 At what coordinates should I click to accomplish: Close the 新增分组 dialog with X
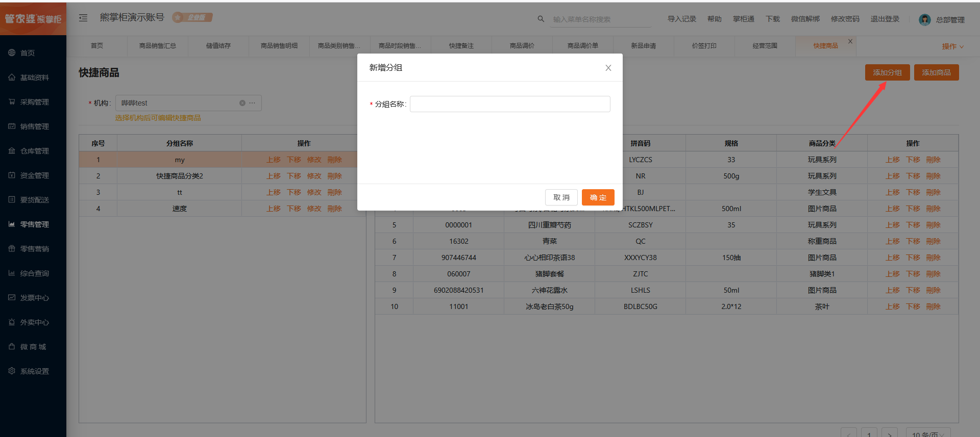pyautogui.click(x=608, y=68)
